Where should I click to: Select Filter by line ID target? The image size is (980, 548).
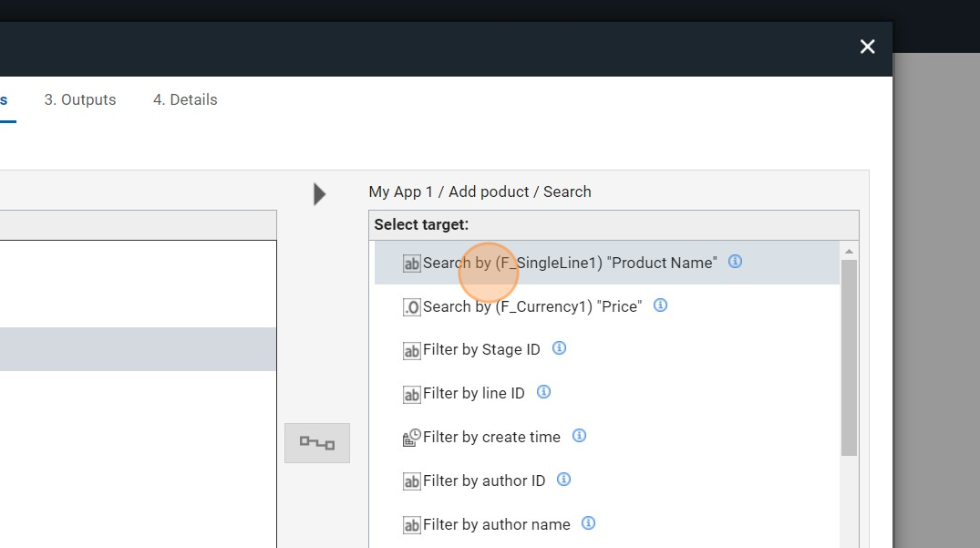point(473,394)
